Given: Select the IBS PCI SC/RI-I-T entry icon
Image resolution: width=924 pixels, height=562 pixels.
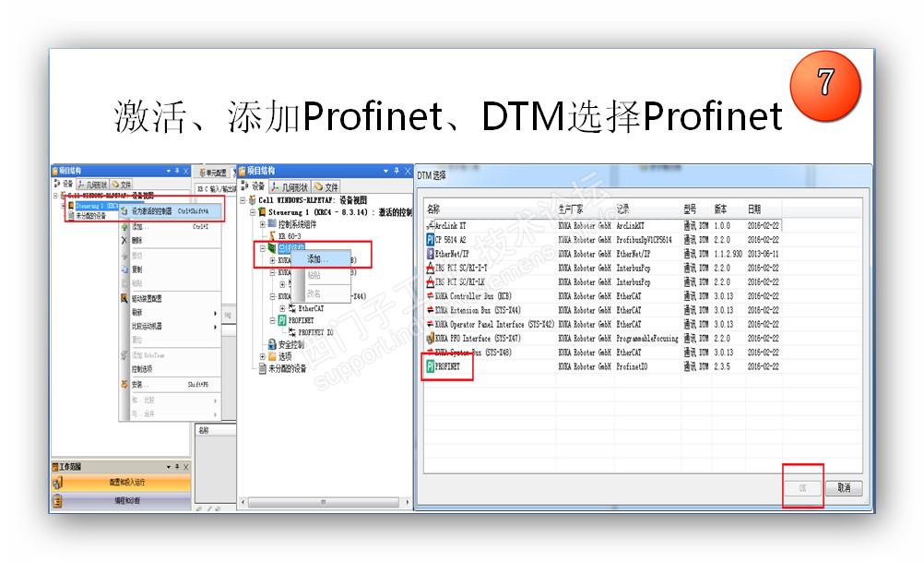Looking at the screenshot, I should pyautogui.click(x=430, y=269).
